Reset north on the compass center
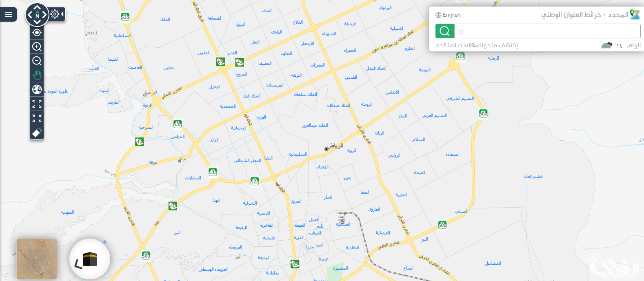The image size is (644, 281). 37,16
